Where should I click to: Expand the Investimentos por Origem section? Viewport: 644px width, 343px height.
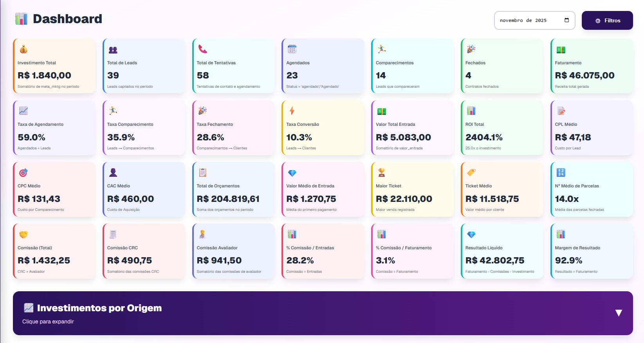click(x=99, y=308)
